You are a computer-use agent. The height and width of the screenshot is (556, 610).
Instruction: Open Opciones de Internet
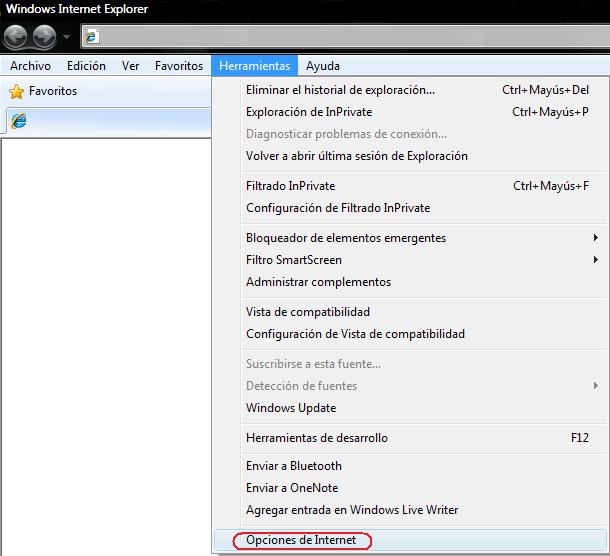(412, 540)
